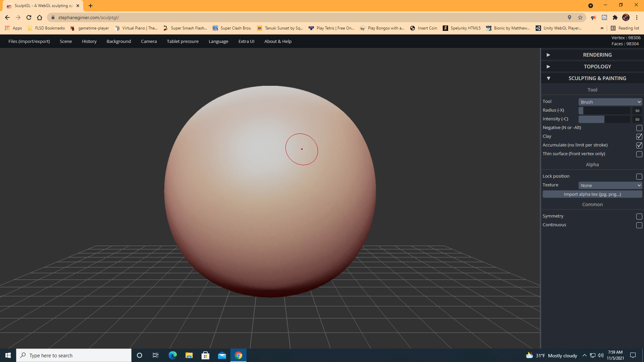Uncheck the Clay checkbox

coord(639,136)
